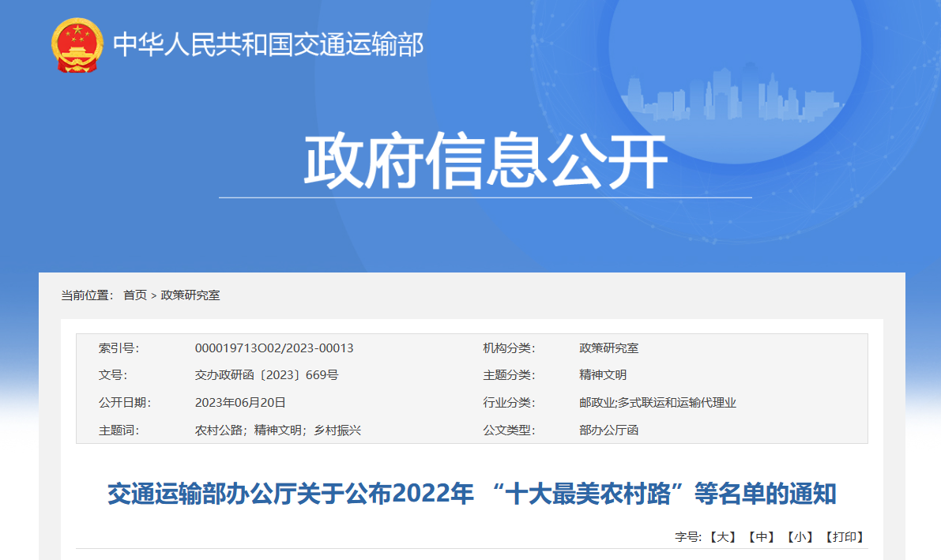Image resolution: width=941 pixels, height=560 pixels.
Task: Click document number 交办政研函〔2023〕669号
Action: [266, 375]
